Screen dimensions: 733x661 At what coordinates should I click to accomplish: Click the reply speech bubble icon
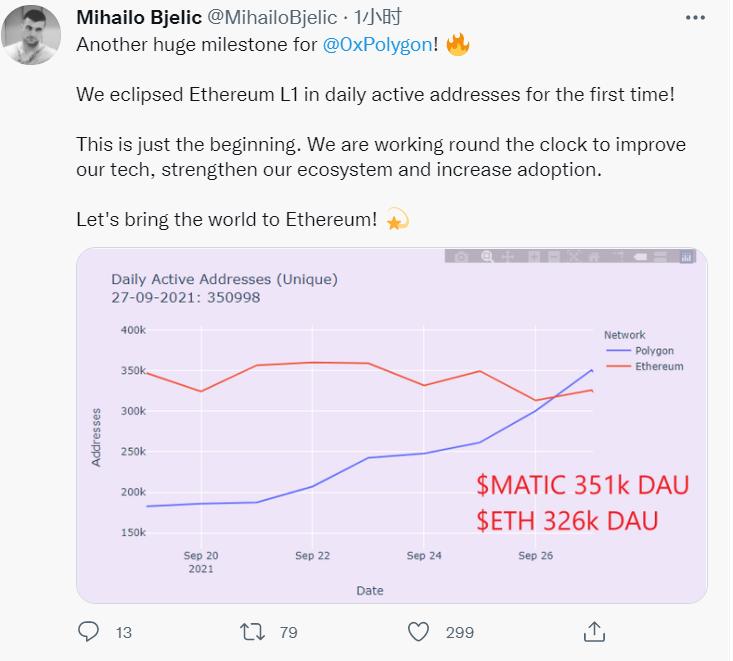[x=89, y=632]
